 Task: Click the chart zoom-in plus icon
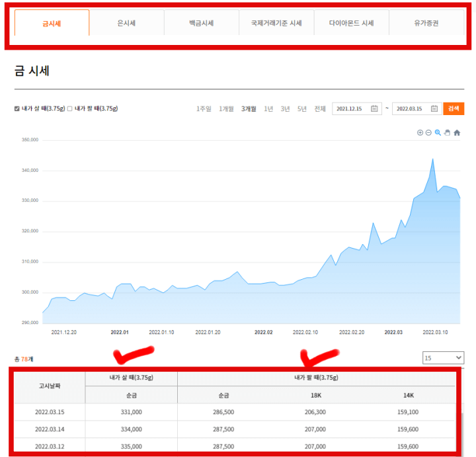(420, 133)
